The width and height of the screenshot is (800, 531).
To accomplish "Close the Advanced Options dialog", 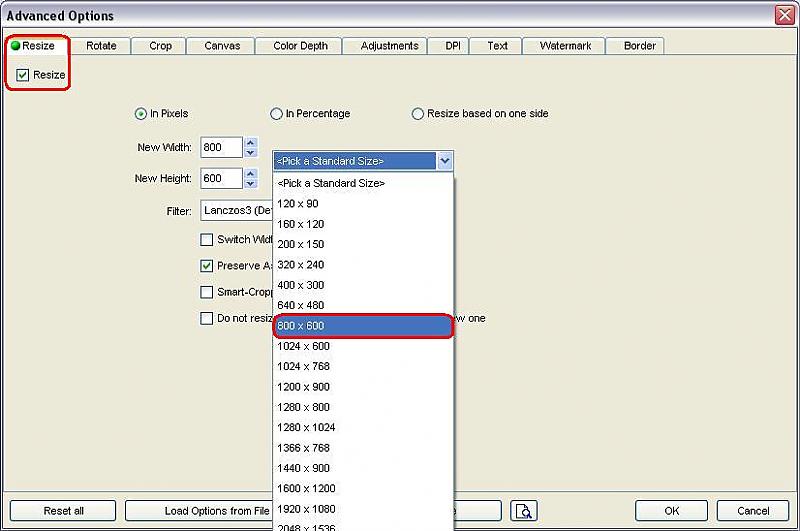I will click(784, 15).
